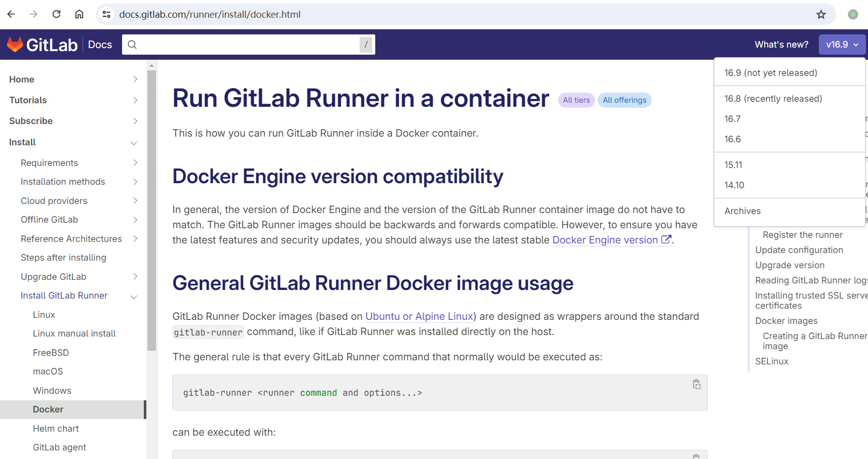Copy the gitlab-runner code snippet using clipboard icon

point(696,384)
